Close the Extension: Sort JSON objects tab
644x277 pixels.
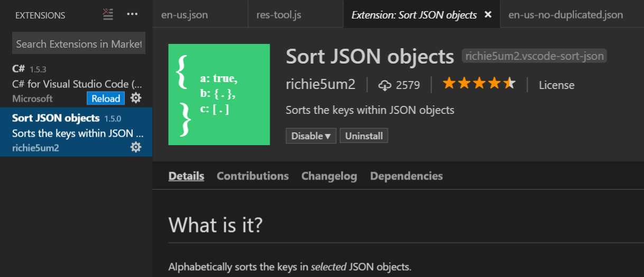pyautogui.click(x=488, y=14)
